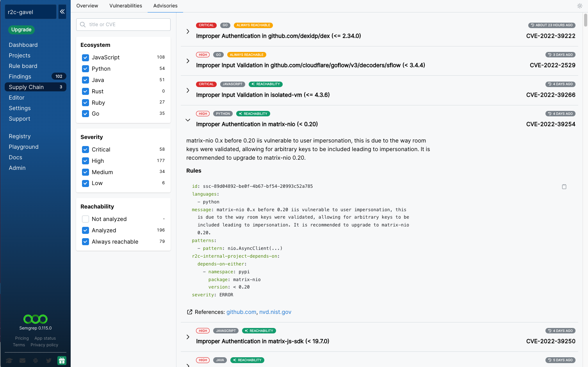Toggle the Always reachable checkbox
The width and height of the screenshot is (588, 367).
tap(86, 242)
